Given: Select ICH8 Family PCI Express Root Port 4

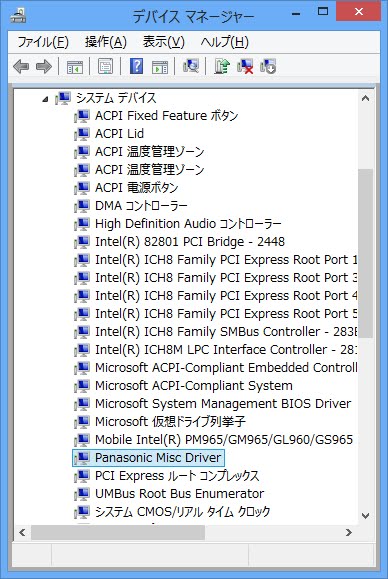Looking at the screenshot, I should pos(226,296).
